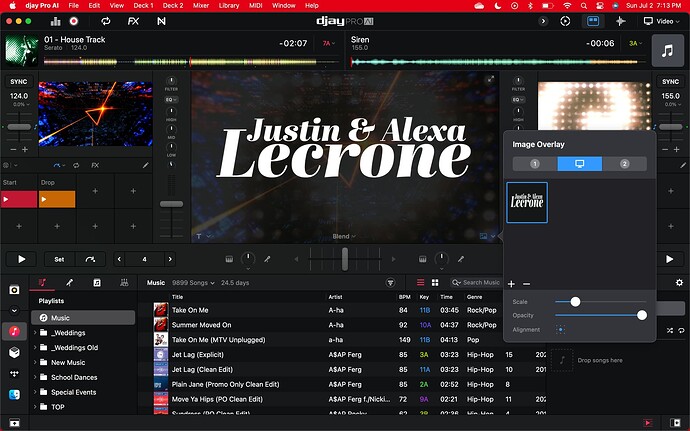This screenshot has width=690, height=431.
Task: Click the Set cue button
Action: [x=59, y=259]
